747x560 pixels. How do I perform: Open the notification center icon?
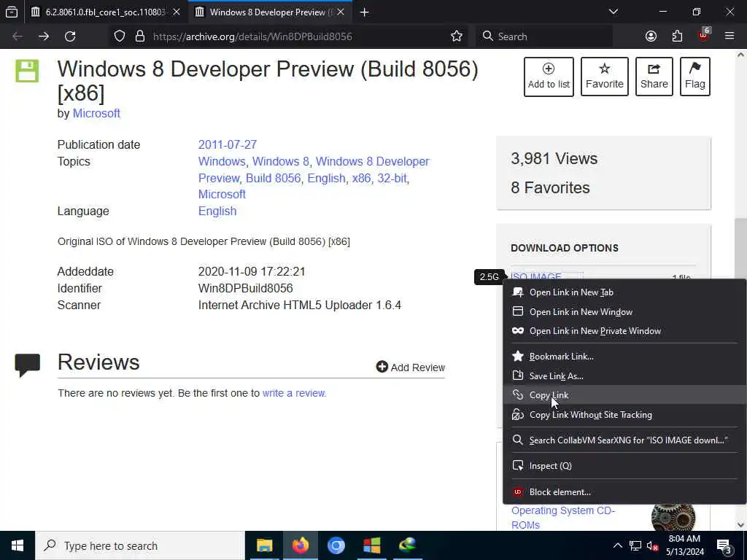pyautogui.click(x=724, y=545)
